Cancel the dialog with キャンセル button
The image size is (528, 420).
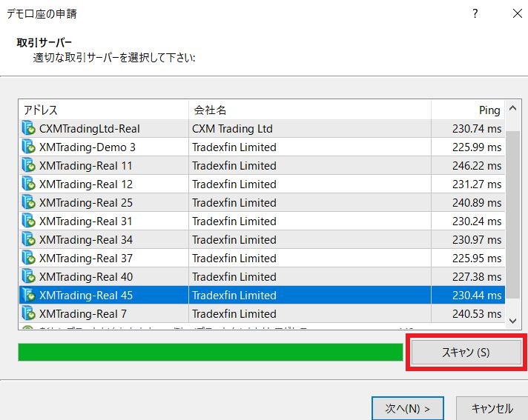point(492,408)
